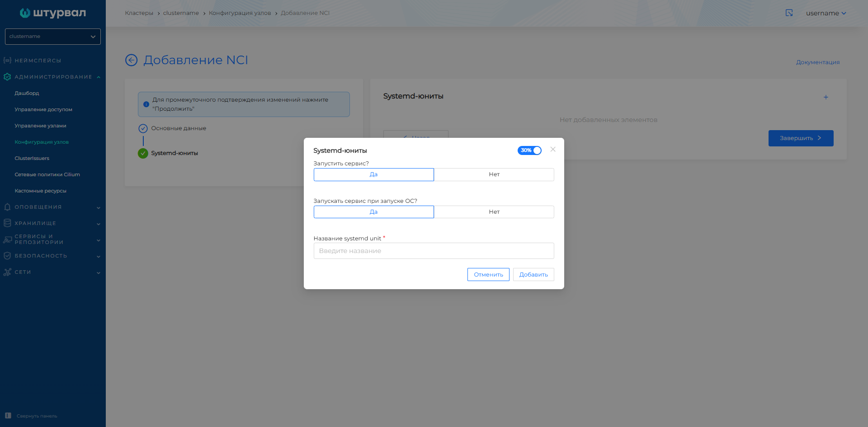This screenshot has height=427, width=868.
Task: Click the expand window icon near username
Action: tap(789, 13)
